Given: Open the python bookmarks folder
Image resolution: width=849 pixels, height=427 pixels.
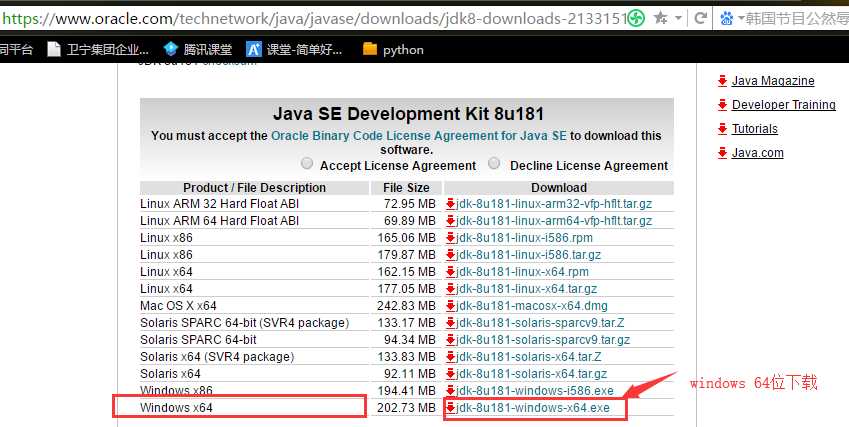Looking at the screenshot, I should pyautogui.click(x=393, y=50).
